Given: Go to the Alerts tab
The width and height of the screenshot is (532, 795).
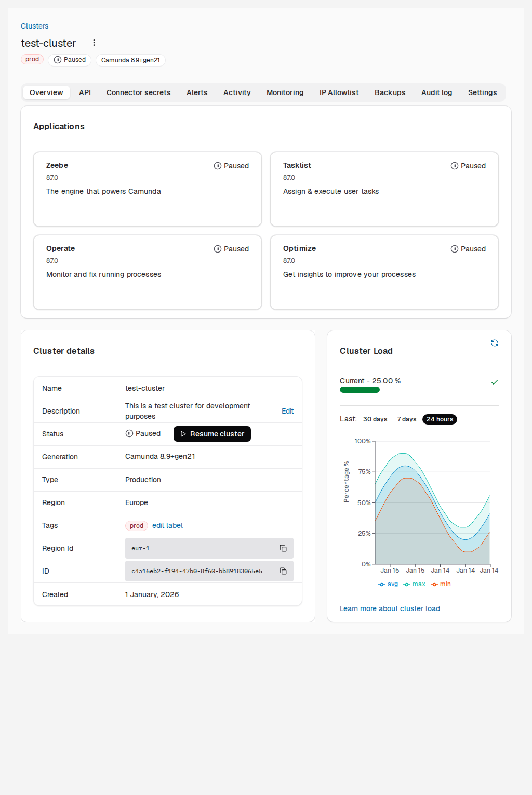Looking at the screenshot, I should pyautogui.click(x=197, y=92).
